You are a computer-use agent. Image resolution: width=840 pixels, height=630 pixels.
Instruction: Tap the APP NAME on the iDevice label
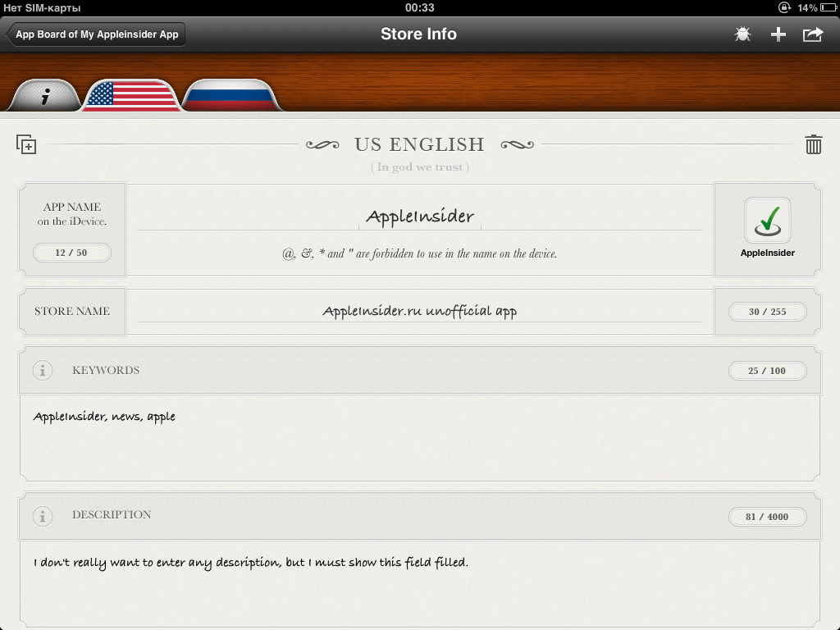72,214
